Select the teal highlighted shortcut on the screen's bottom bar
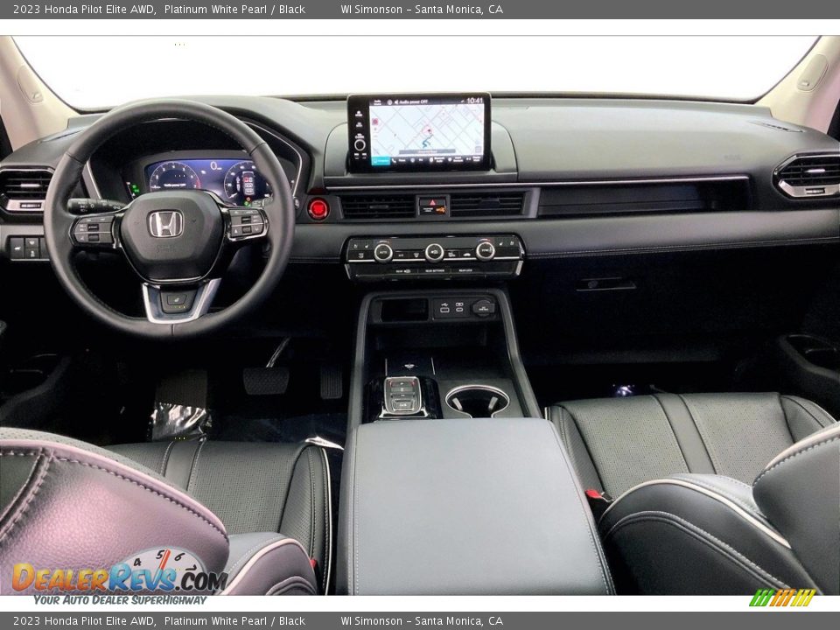Viewport: 840px width, 630px height. [x=381, y=160]
